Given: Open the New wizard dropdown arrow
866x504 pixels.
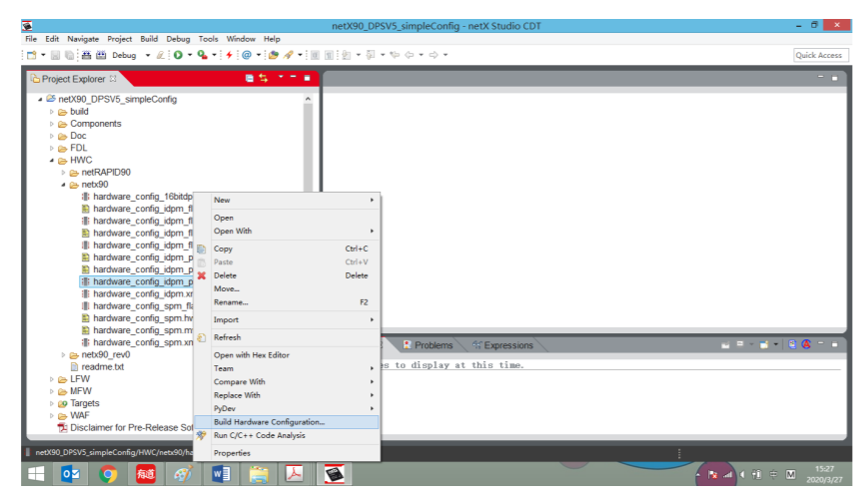Looking at the screenshot, I should click(x=43, y=55).
